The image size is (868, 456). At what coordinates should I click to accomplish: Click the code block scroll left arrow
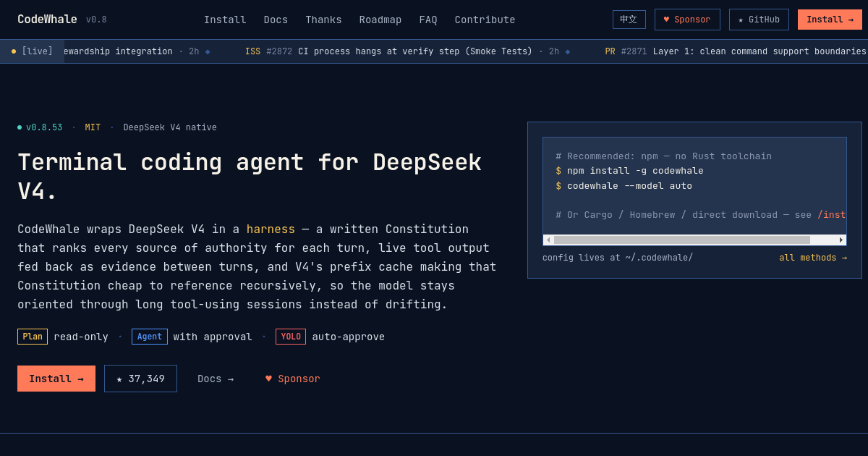coord(548,240)
